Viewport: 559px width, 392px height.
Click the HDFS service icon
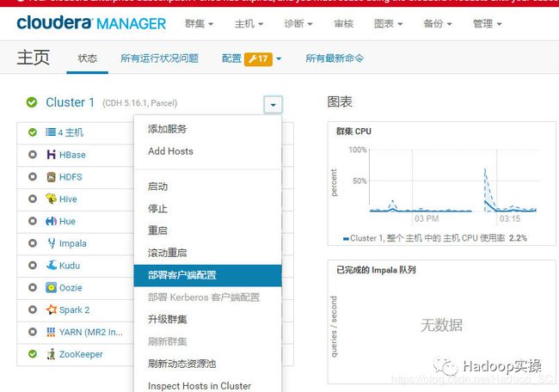pos(51,177)
